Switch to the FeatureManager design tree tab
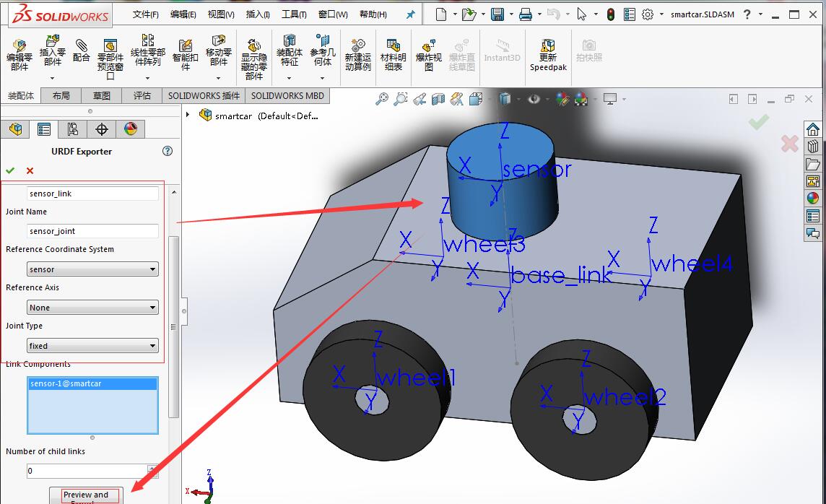 15,129
